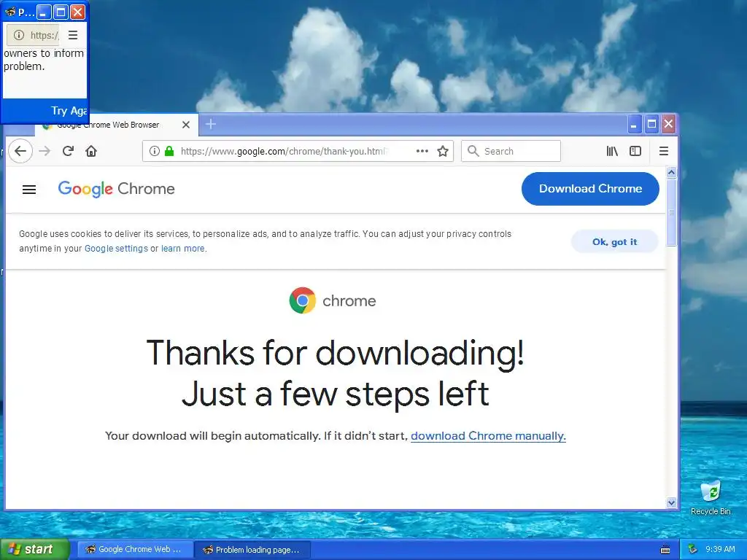The height and width of the screenshot is (560, 747).
Task: Go back using the browser back arrow
Action: [20, 151]
